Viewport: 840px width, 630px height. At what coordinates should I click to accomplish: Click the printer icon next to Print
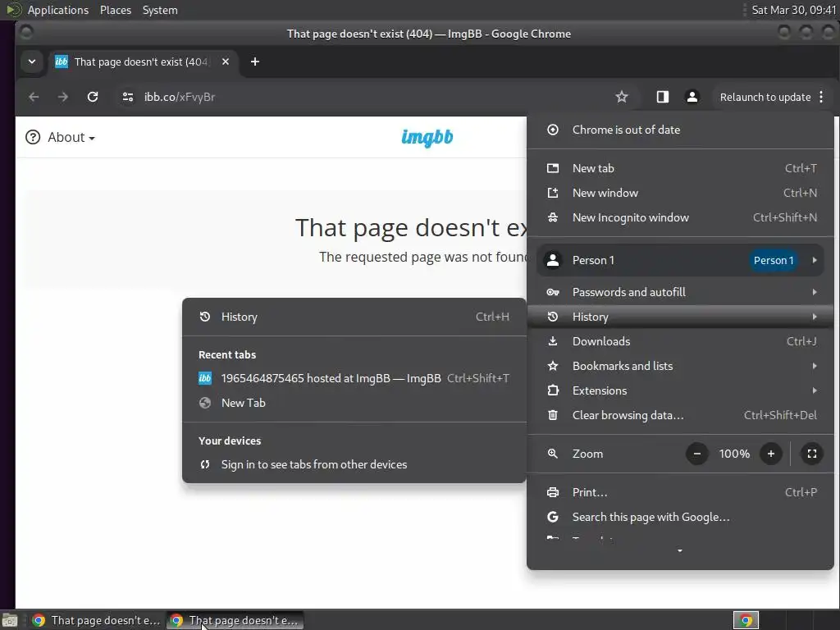(553, 492)
